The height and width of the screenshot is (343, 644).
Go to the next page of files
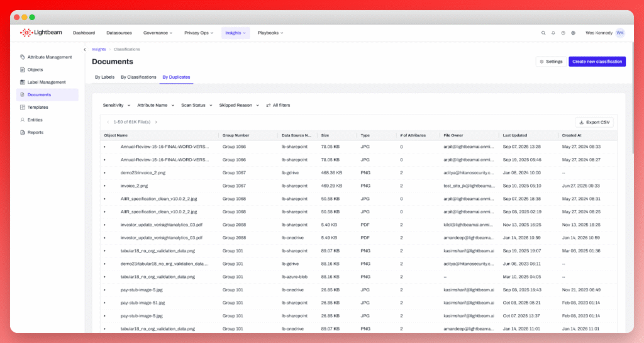click(156, 122)
